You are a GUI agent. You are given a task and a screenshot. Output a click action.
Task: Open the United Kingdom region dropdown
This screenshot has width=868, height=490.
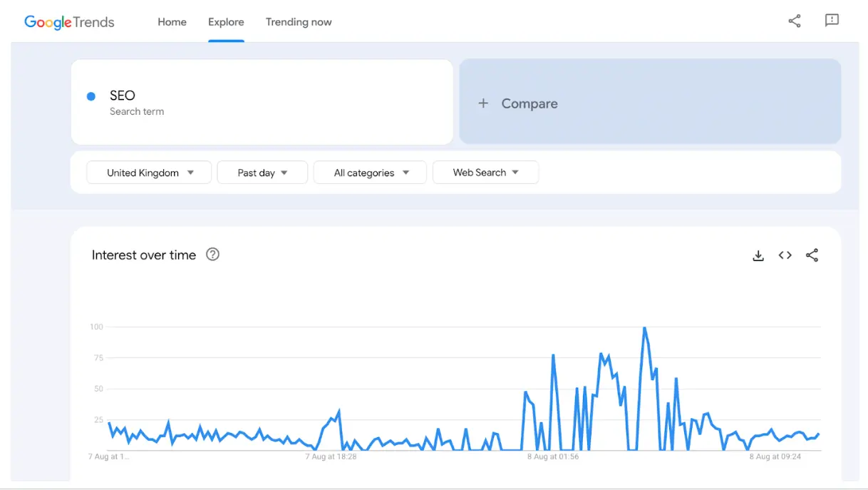pos(149,173)
